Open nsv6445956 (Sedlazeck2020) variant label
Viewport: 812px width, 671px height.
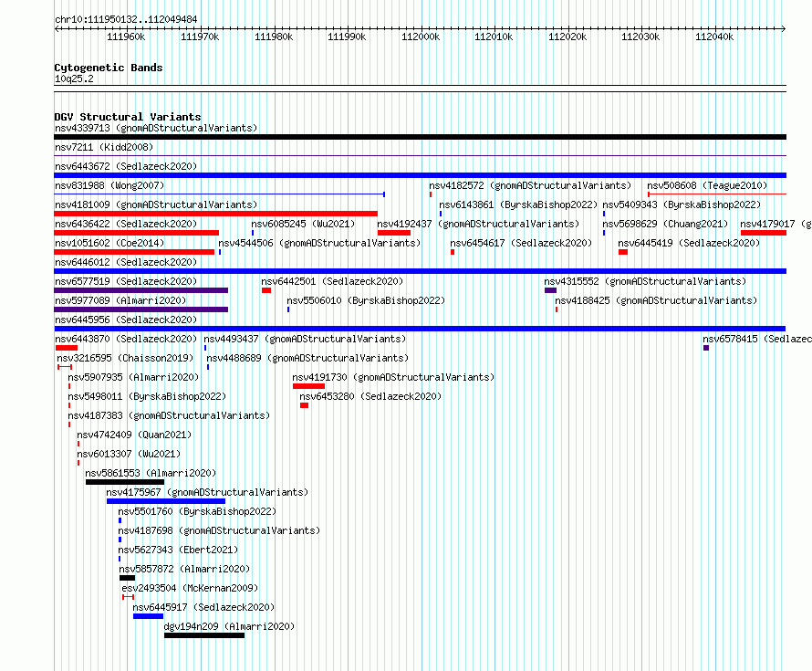tap(126, 320)
